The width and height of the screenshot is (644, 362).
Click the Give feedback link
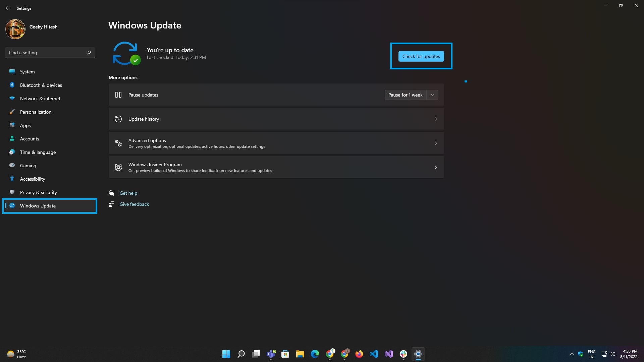coord(134,204)
